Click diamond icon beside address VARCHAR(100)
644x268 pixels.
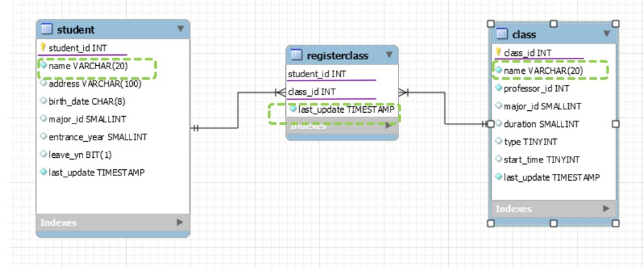43,83
